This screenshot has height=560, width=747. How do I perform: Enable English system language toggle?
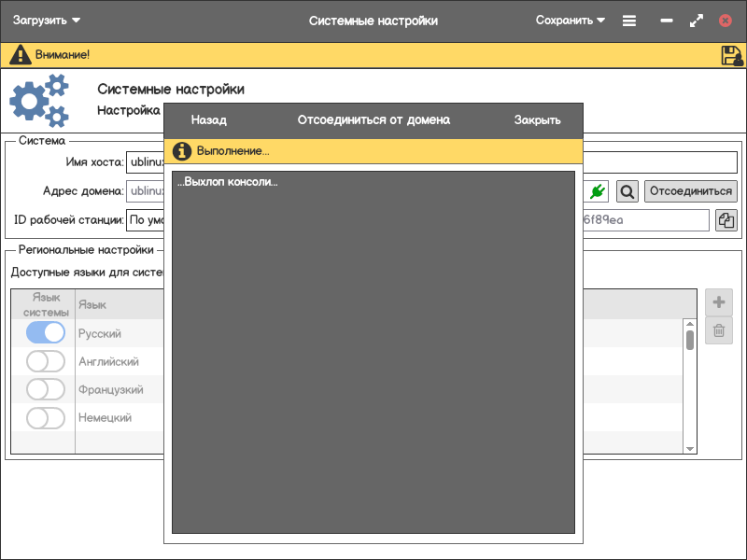pyautogui.click(x=46, y=361)
